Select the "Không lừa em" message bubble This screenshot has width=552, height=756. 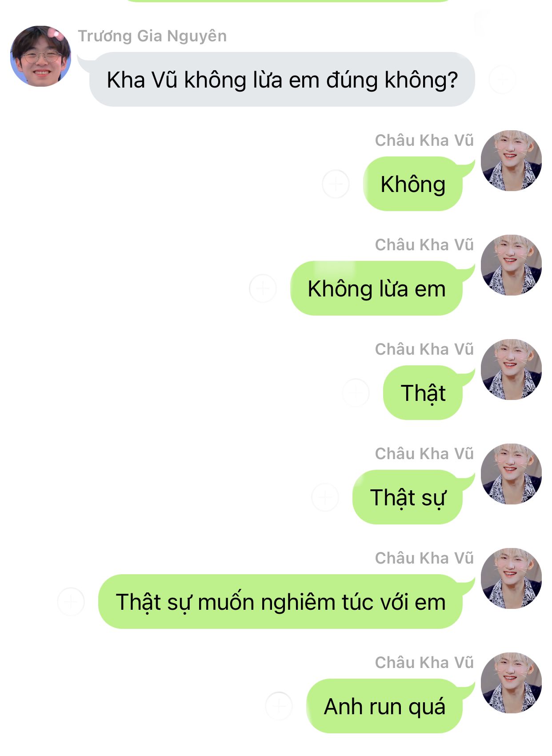pyautogui.click(x=377, y=288)
